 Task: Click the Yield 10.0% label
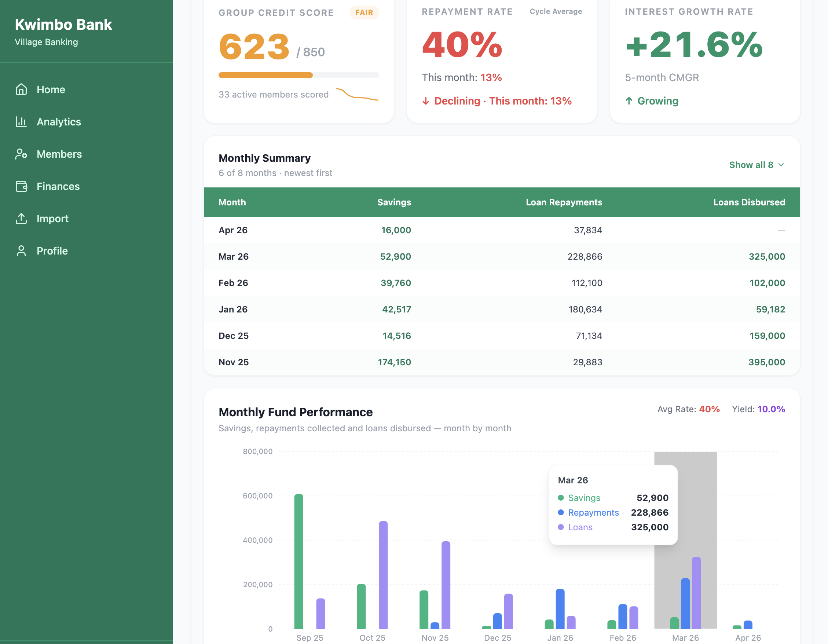tap(758, 409)
